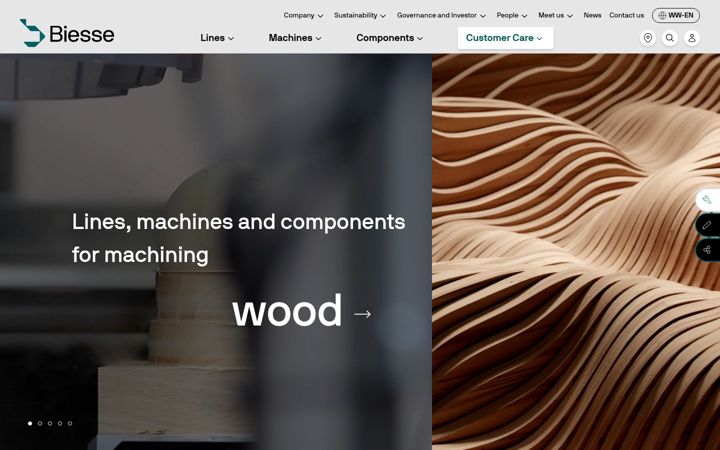This screenshot has width=720, height=450.
Task: Select the first carousel dot
Action: (x=30, y=423)
